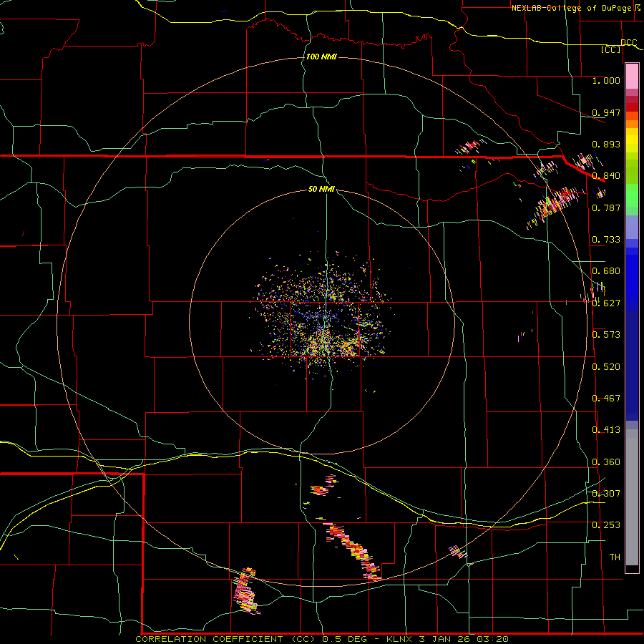644x644 pixels.
Task: Pick the orange segment of the color bar
Action: point(632,124)
